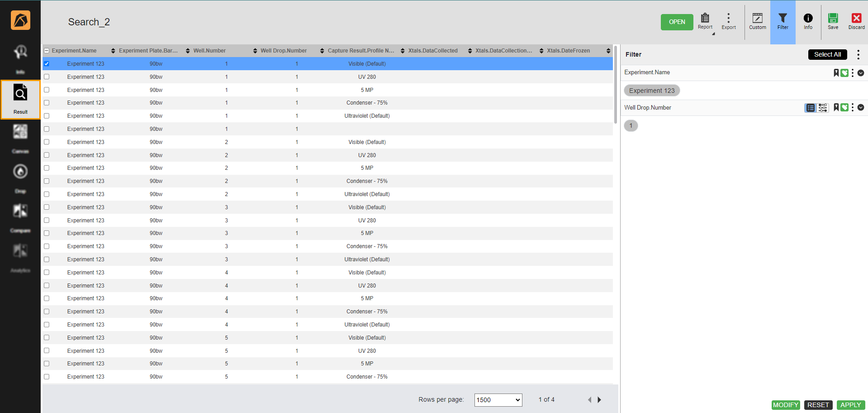Screen dimensions: 868x413
Task: Open the Rows per page dropdown
Action: [498, 400]
